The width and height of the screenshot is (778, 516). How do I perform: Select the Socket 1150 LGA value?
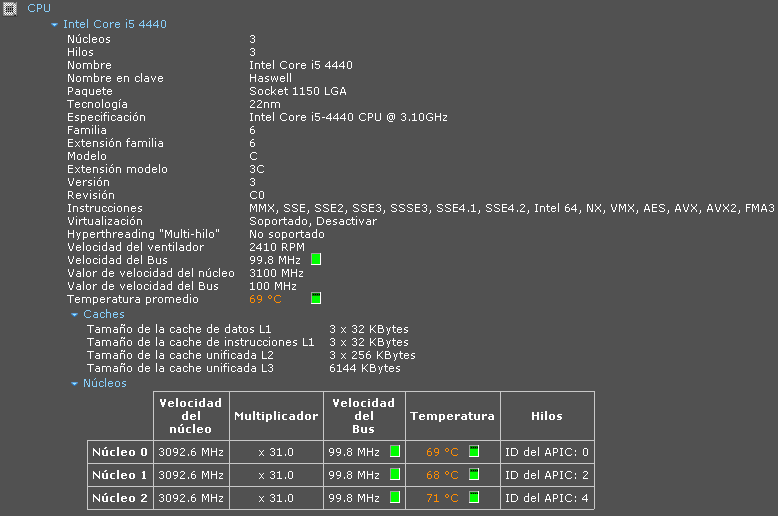(298, 91)
